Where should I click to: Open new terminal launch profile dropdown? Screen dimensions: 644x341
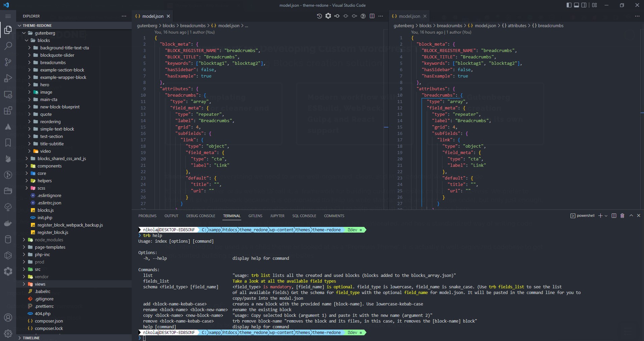(x=606, y=216)
